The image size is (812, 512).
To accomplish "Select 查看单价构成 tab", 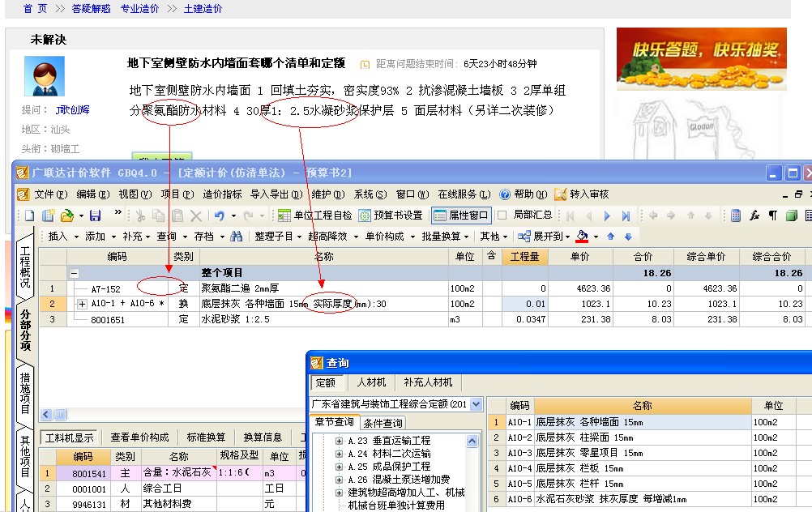I will [x=139, y=437].
